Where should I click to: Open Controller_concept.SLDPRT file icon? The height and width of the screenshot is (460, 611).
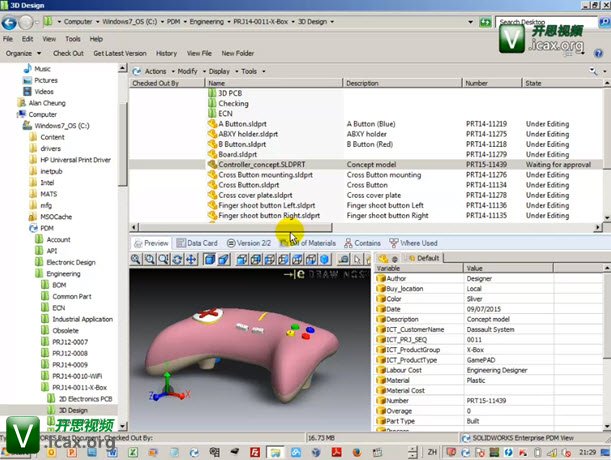212,164
